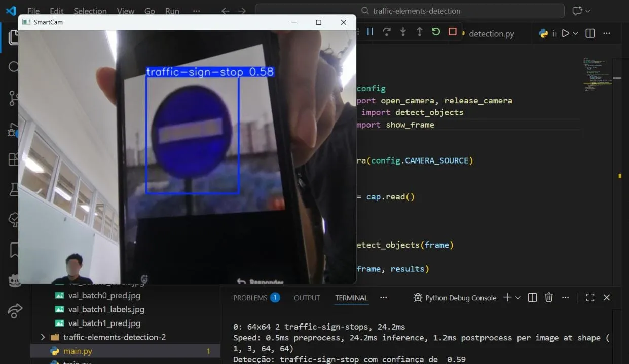Open the Selection menu
629x364 pixels.
coord(90,11)
